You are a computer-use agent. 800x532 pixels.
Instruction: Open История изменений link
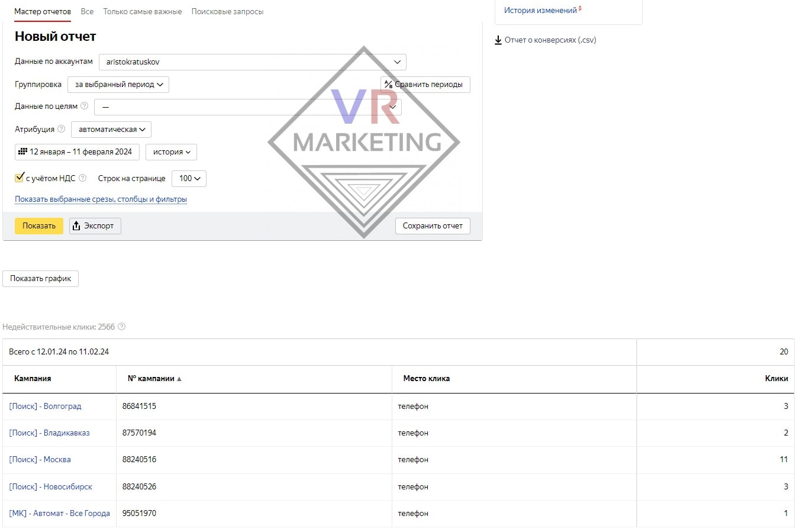[540, 10]
